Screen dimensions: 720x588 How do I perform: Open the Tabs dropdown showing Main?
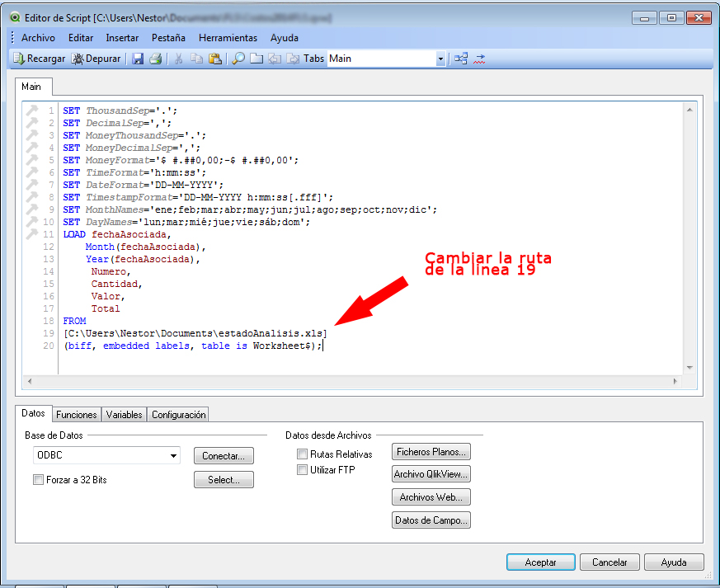coord(440,59)
